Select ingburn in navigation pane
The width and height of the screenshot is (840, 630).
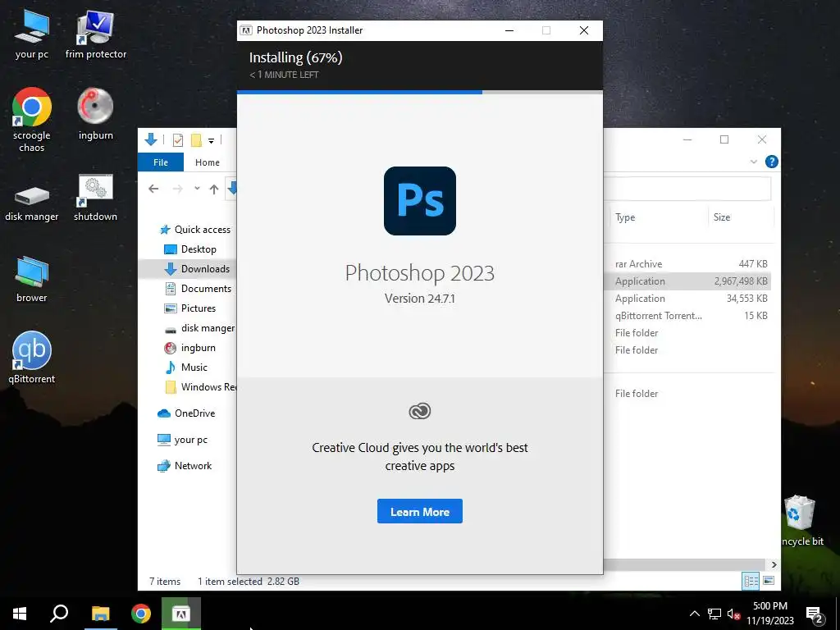189,348
